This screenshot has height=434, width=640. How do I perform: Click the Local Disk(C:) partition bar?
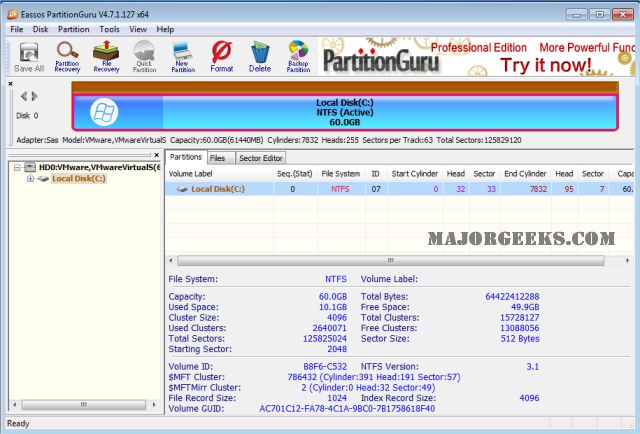[345, 112]
